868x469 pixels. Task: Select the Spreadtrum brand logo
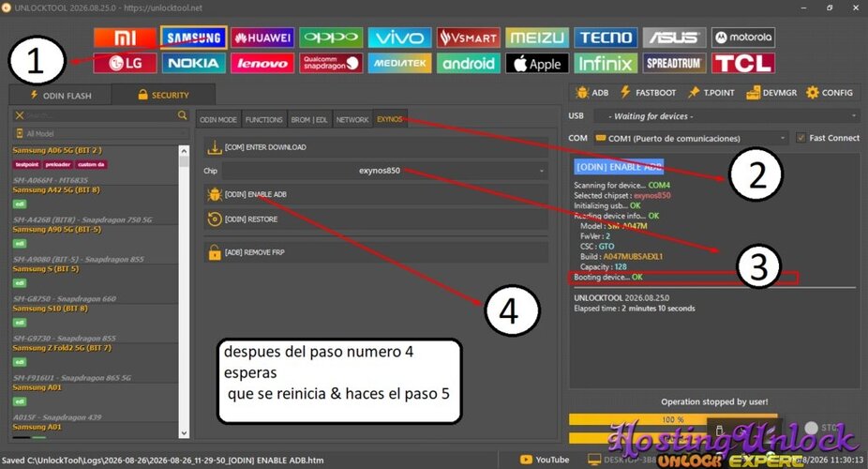(x=674, y=63)
